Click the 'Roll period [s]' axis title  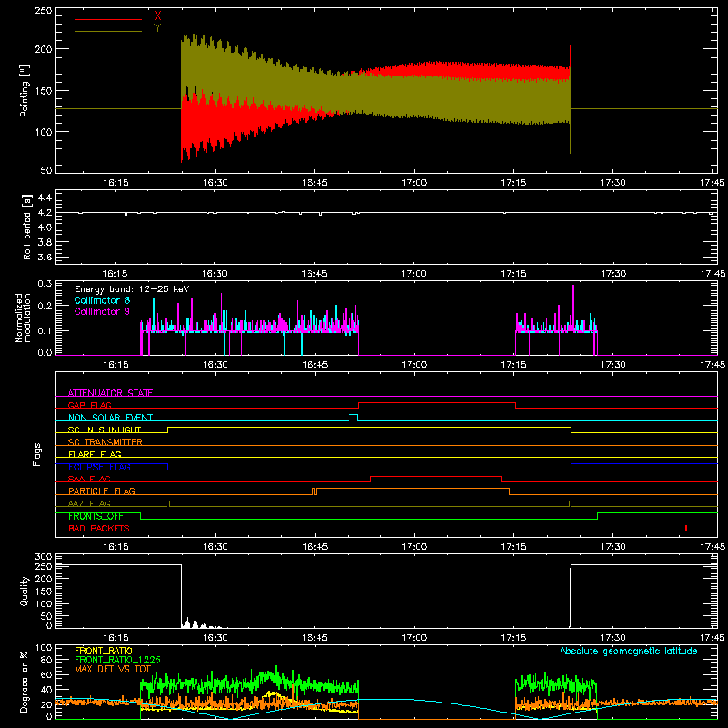(27, 227)
